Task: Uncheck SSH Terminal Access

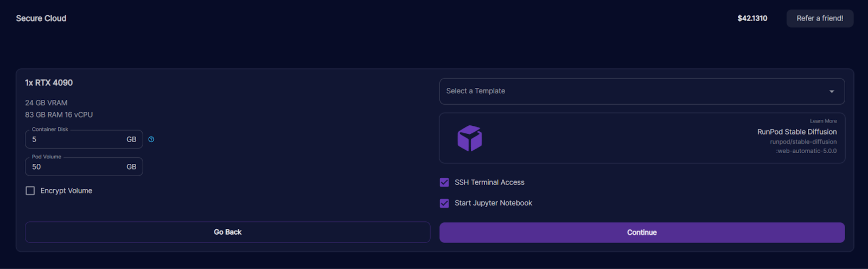Action: (x=444, y=183)
